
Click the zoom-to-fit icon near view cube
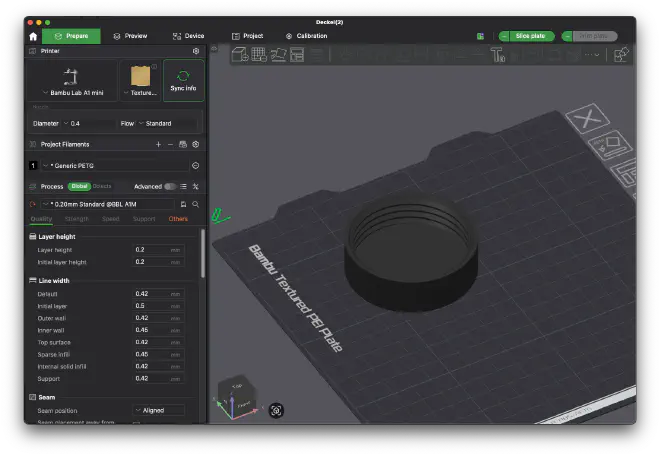276,410
